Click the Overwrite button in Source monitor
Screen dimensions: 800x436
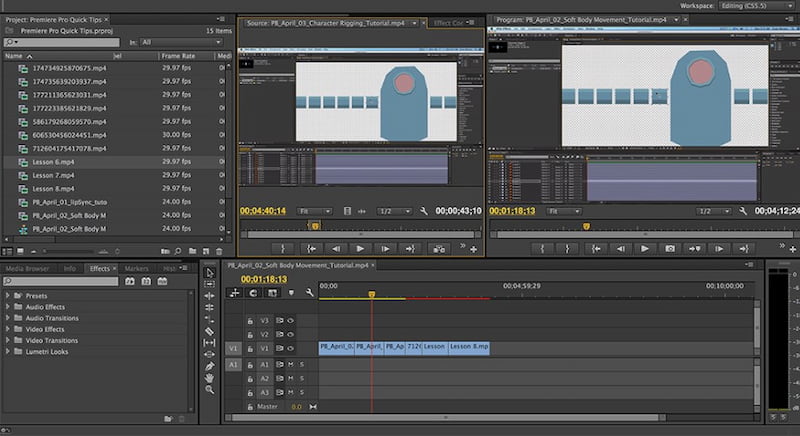(439, 249)
